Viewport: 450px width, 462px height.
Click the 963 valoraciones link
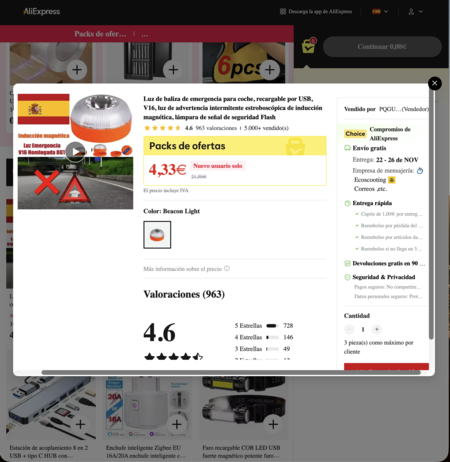pyautogui.click(x=216, y=128)
